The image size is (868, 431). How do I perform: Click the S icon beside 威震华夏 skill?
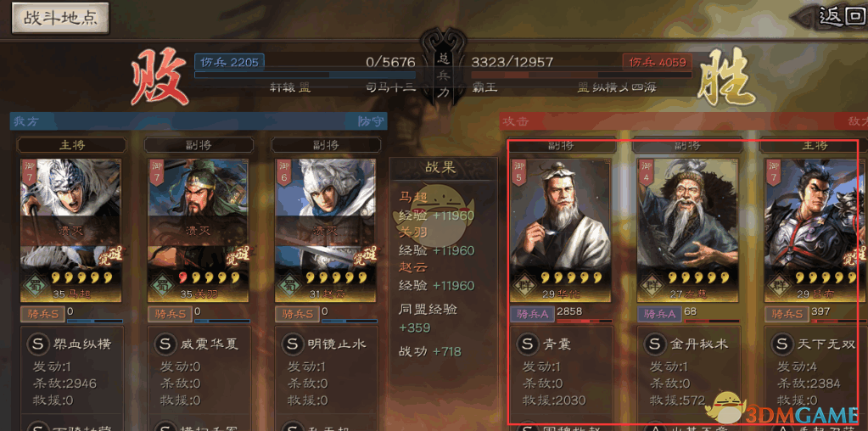pyautogui.click(x=165, y=344)
